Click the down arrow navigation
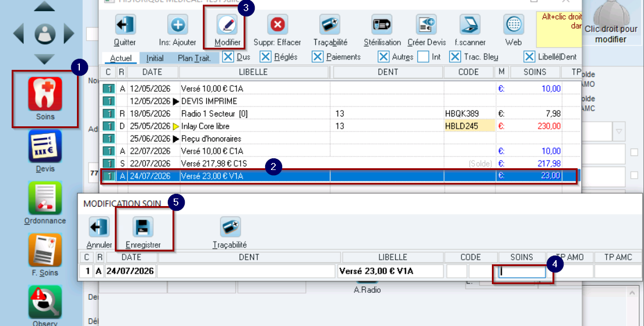 44,60
